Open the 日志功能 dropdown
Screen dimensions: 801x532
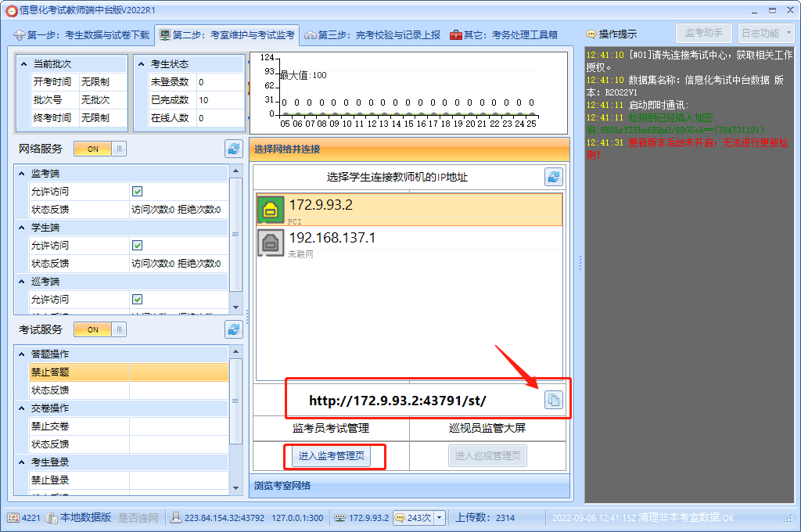point(766,33)
